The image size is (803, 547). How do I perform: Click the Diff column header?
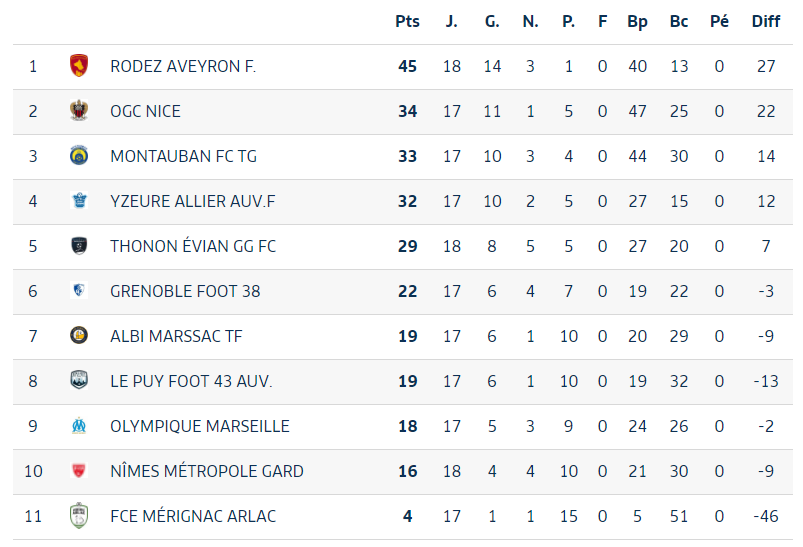[766, 22]
